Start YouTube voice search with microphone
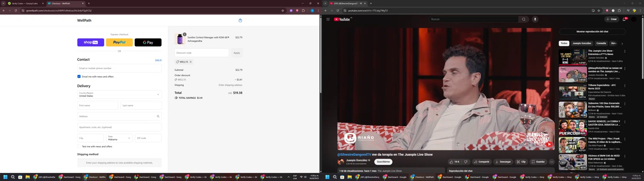 pyautogui.click(x=535, y=19)
